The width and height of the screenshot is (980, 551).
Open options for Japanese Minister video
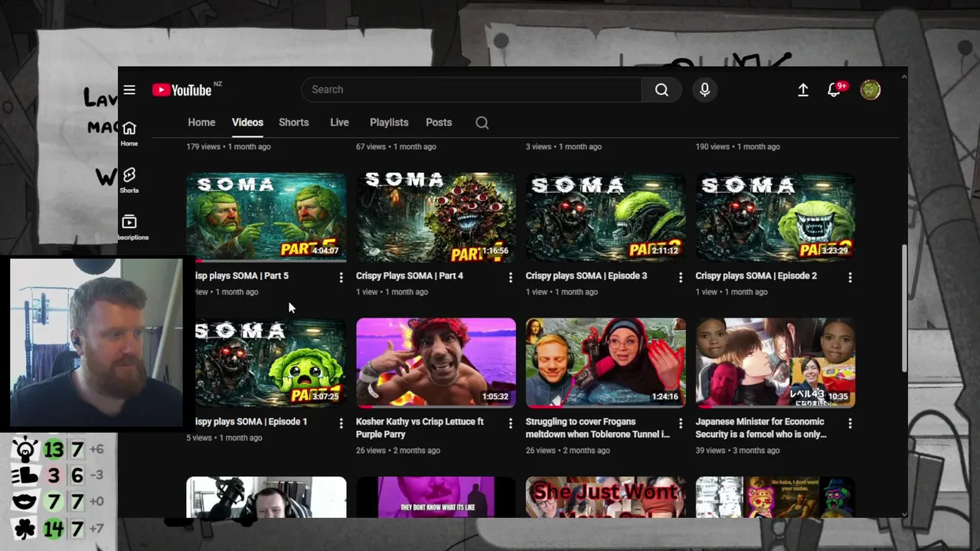(x=850, y=423)
